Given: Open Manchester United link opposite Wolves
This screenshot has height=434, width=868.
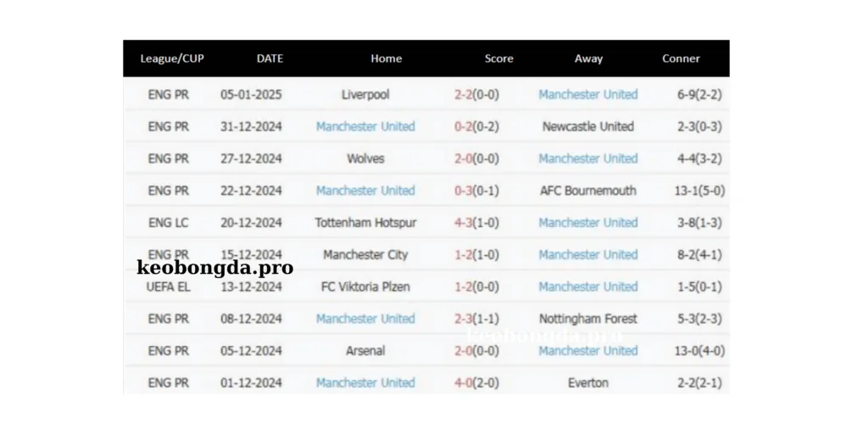Looking at the screenshot, I should (587, 159).
